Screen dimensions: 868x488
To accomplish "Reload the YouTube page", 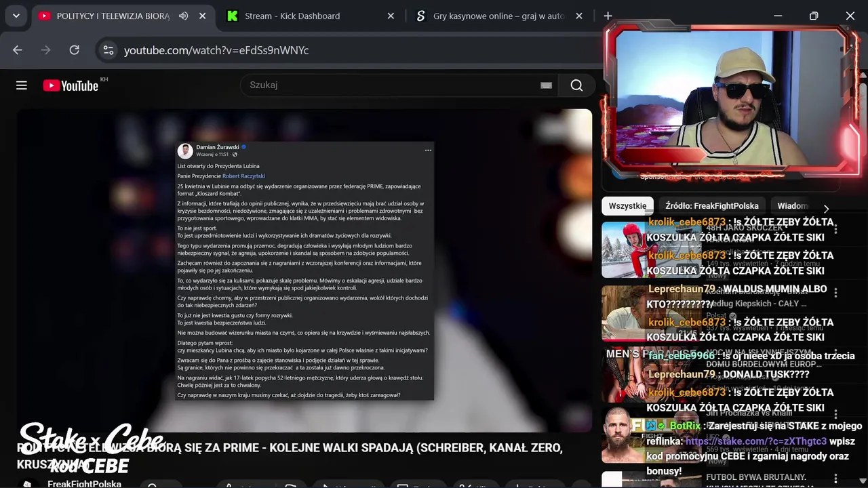I will tap(75, 50).
